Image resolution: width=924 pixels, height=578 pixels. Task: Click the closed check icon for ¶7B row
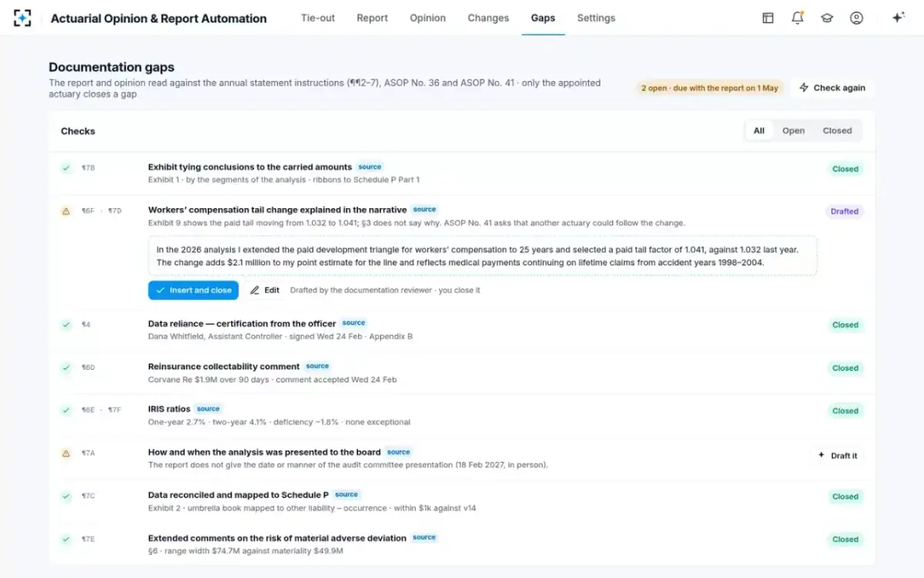click(x=66, y=167)
